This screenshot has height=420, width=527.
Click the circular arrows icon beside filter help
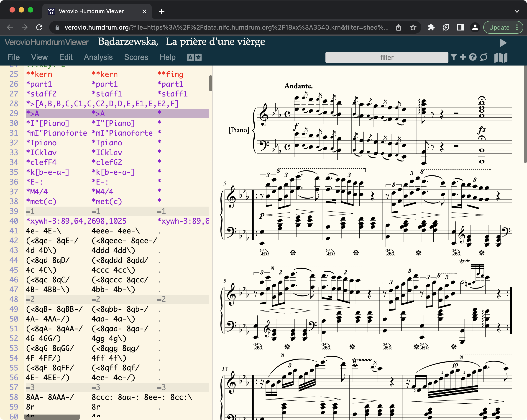click(484, 57)
